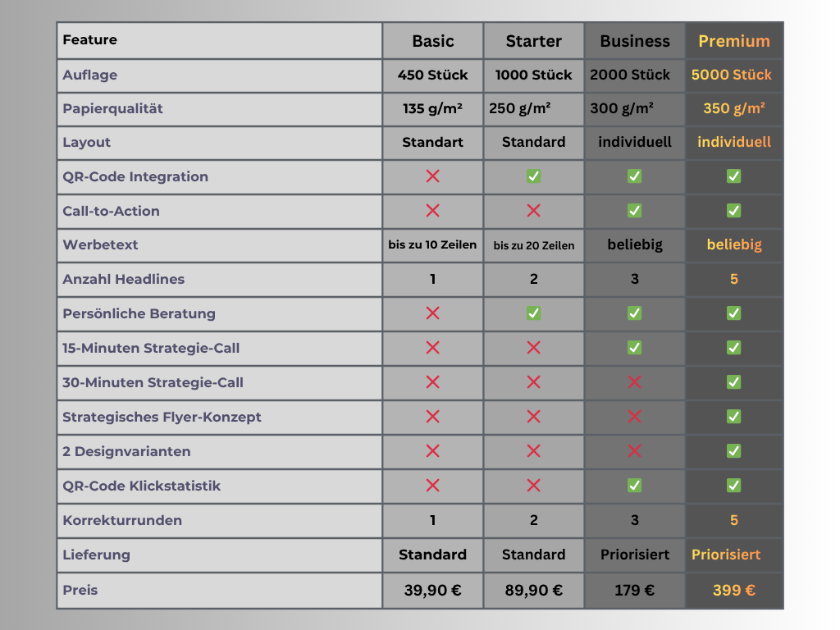840x630 pixels.
Task: Click the Werbetext feature label
Action: [x=100, y=245]
